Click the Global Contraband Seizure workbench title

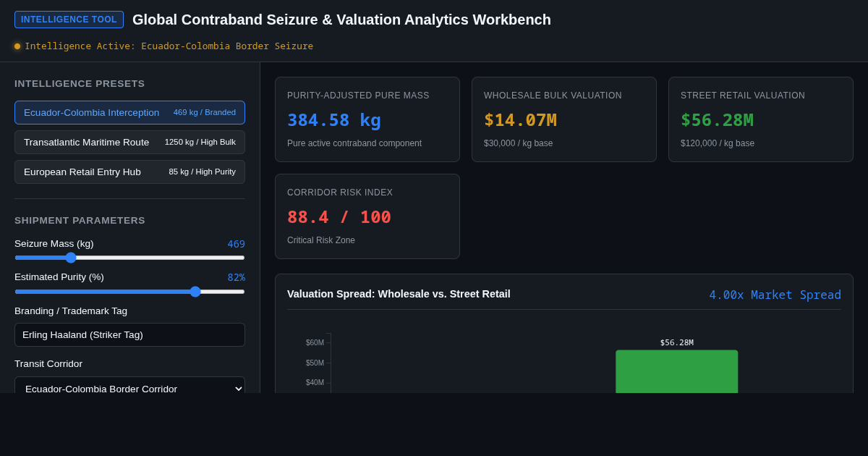341,20
